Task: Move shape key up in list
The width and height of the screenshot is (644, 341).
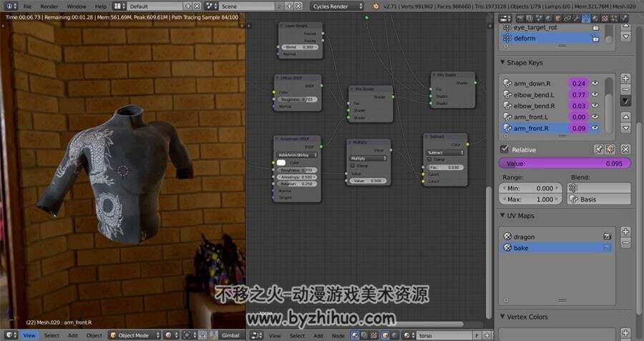Action: pos(625,117)
